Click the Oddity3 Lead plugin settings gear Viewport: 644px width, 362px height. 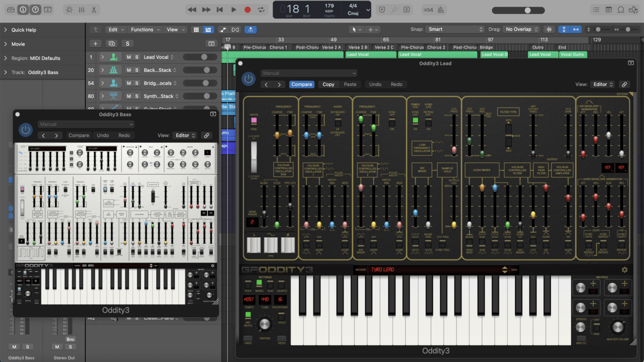tap(625, 269)
